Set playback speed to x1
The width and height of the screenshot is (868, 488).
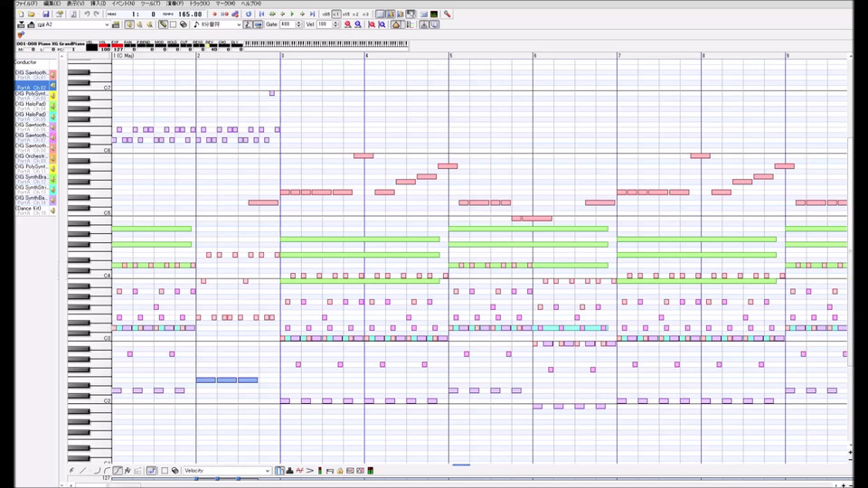coord(336,14)
